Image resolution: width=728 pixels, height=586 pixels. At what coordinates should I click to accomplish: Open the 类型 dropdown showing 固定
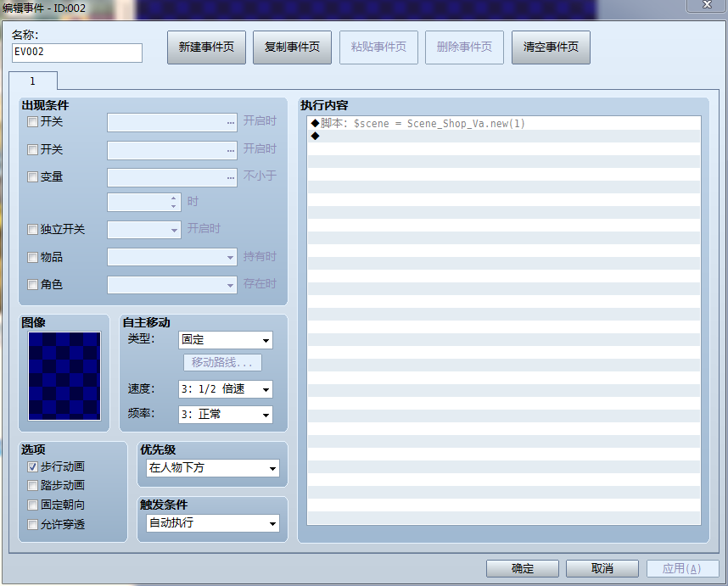(226, 340)
